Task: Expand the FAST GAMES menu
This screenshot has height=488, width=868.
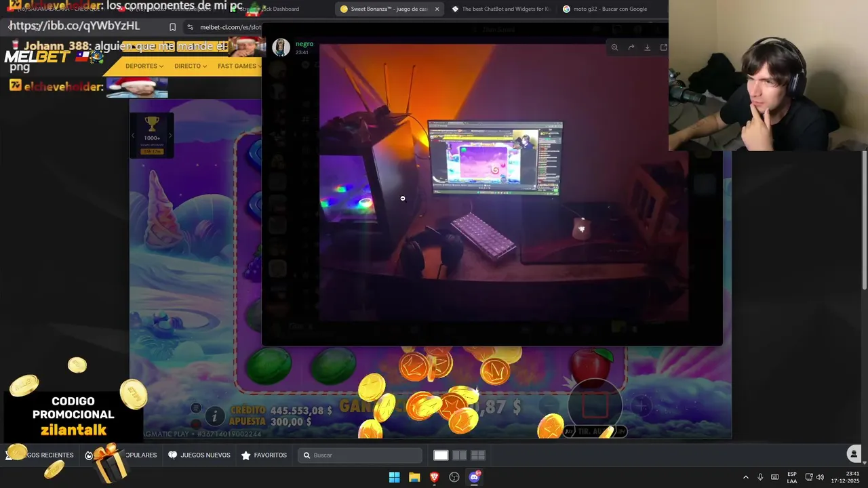Action: (x=239, y=66)
